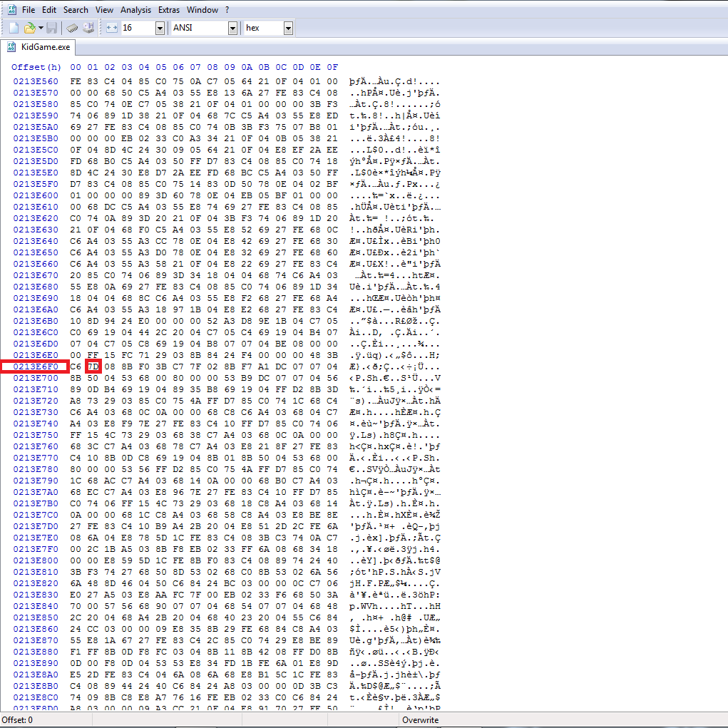Screen dimensions: 728x728
Task: Open disk via the computer drive icon
Action: (88, 28)
